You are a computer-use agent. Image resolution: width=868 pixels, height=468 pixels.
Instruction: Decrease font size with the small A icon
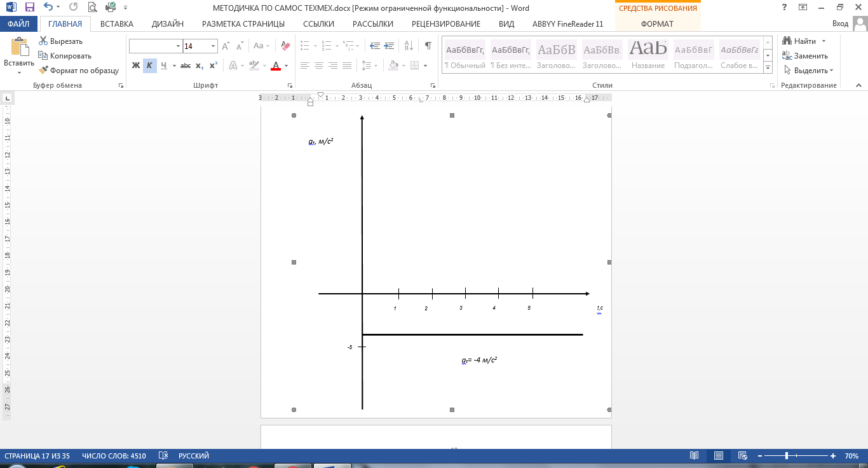click(x=240, y=46)
